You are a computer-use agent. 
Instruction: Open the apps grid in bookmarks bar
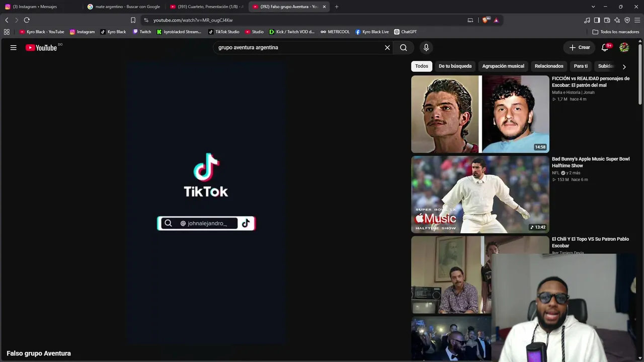click(x=7, y=32)
